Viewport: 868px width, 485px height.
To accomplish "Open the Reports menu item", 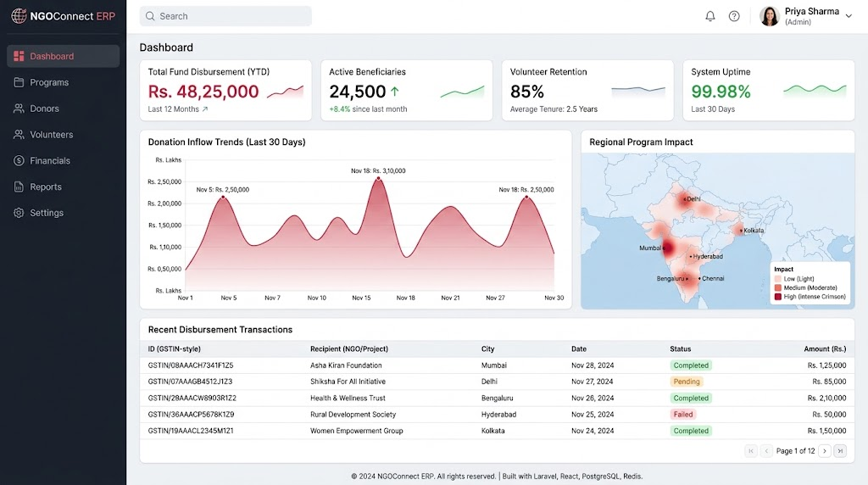I will 63,187.
